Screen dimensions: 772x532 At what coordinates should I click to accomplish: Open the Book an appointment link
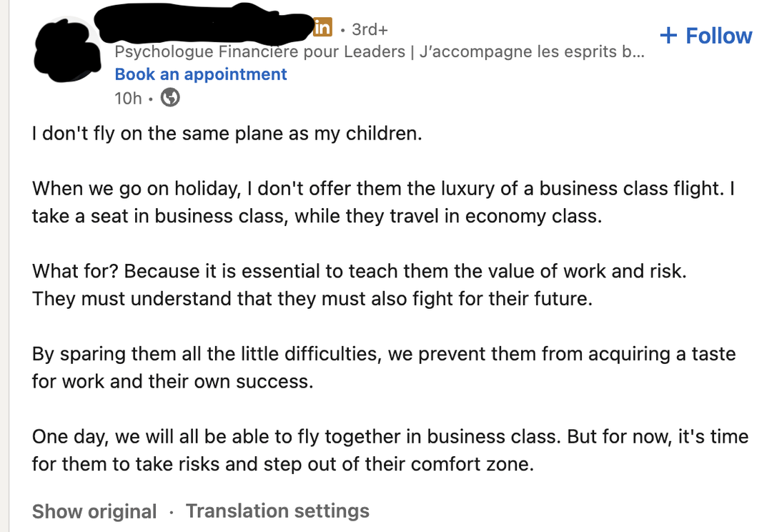pyautogui.click(x=201, y=74)
